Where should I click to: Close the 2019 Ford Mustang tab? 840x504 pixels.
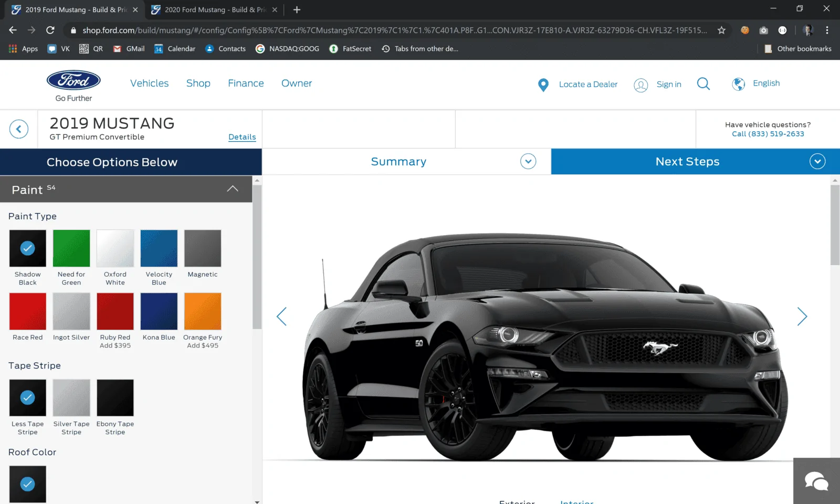click(x=135, y=9)
